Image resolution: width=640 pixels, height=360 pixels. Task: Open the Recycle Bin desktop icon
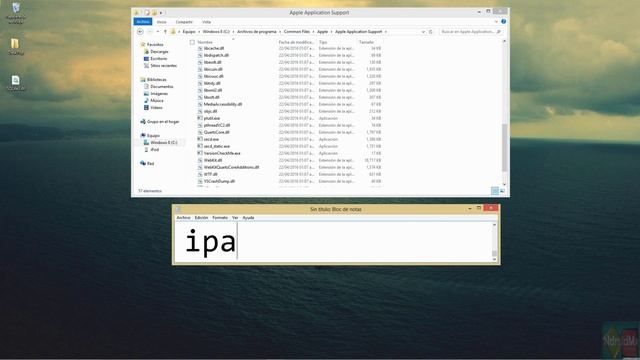[16, 8]
